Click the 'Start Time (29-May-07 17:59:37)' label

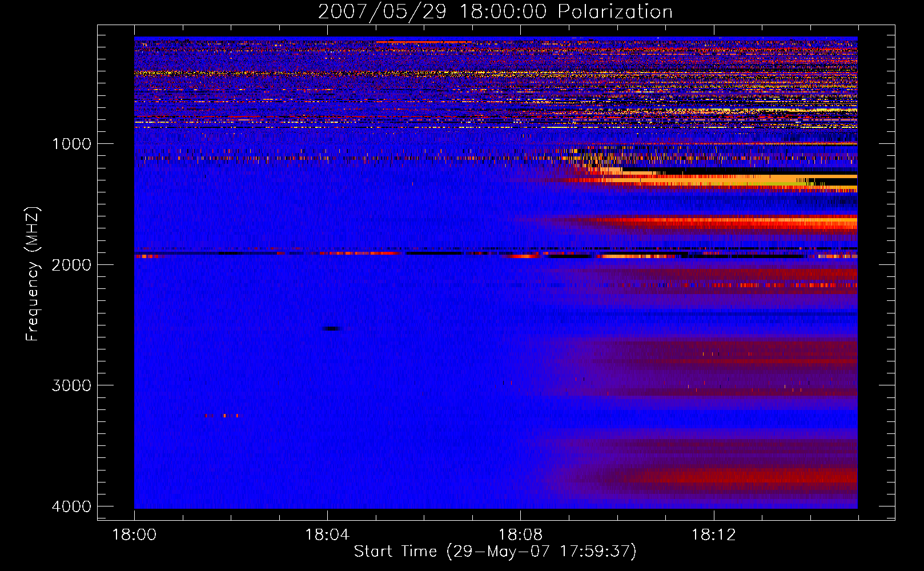(x=495, y=552)
